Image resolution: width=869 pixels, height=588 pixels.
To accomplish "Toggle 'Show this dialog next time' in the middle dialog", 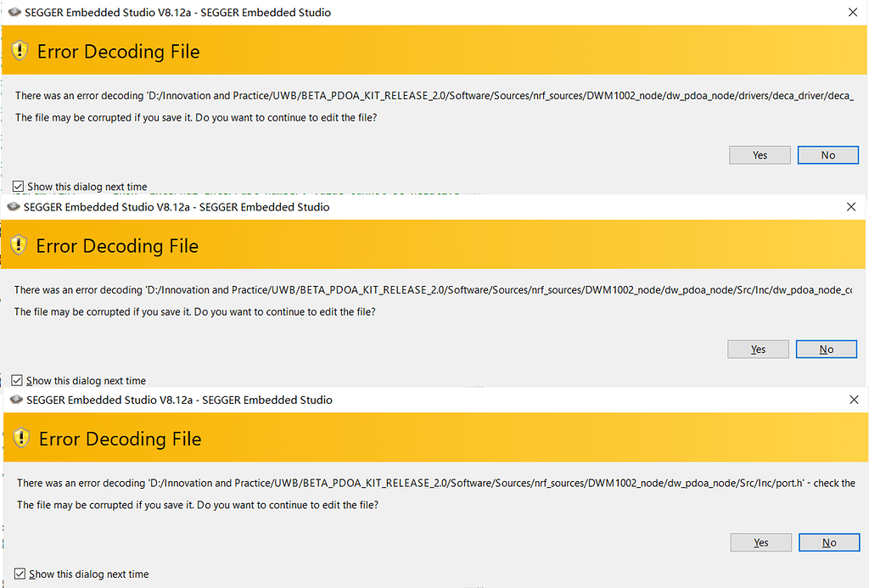I will point(18,381).
